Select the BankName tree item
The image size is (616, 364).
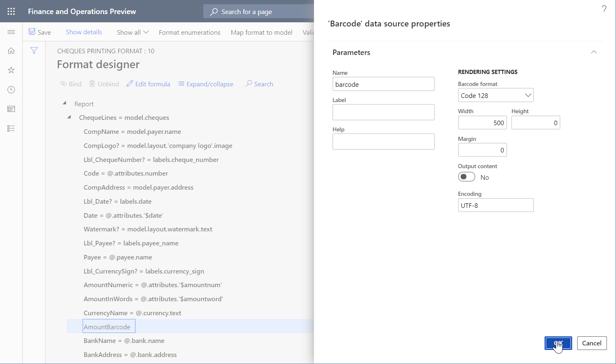124,340
